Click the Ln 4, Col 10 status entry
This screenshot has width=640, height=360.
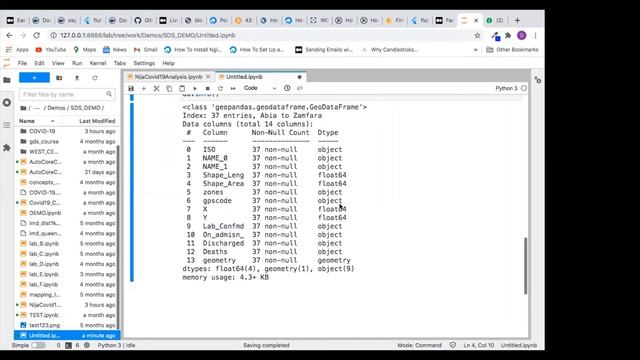pyautogui.click(x=478, y=345)
